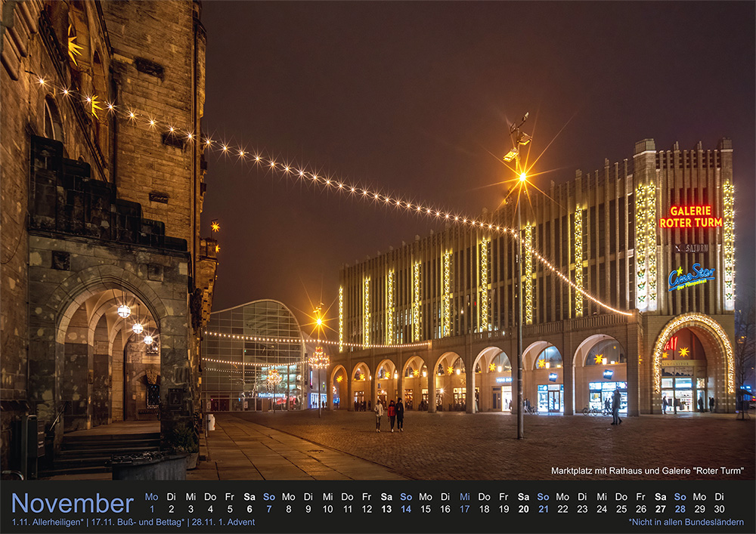Choose the bold Saturday date 6
This screenshot has width=756, height=534.
[x=249, y=509]
